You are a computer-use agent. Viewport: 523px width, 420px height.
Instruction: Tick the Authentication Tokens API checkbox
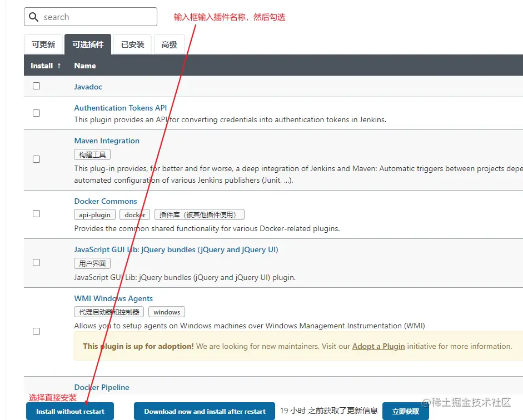[36, 113]
